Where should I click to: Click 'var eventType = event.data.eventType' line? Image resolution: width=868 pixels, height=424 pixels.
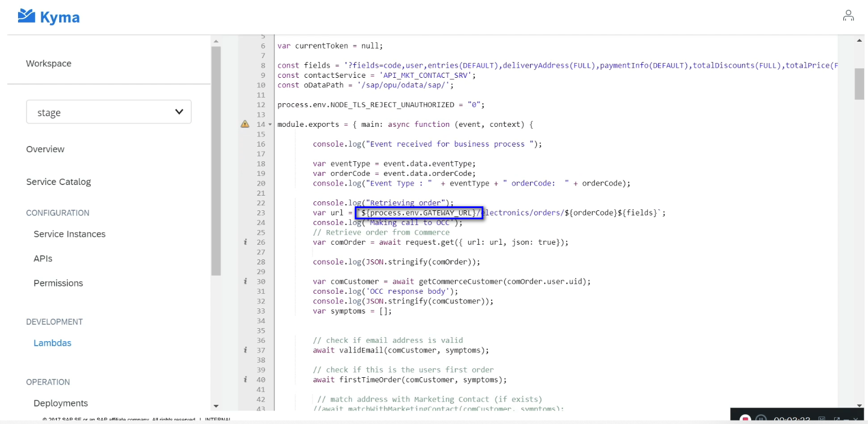coord(395,164)
